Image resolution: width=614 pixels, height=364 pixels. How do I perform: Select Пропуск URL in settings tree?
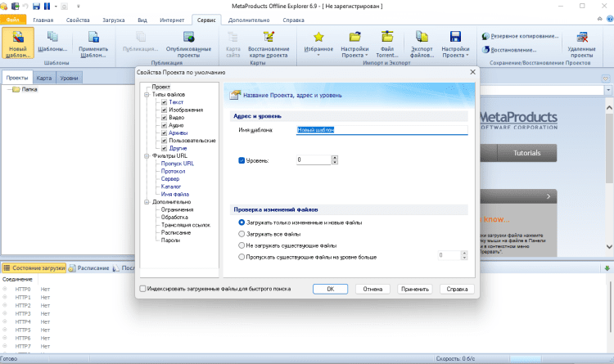point(178,164)
